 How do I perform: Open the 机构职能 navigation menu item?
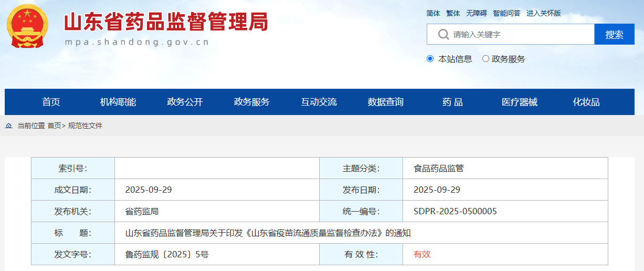(118, 102)
